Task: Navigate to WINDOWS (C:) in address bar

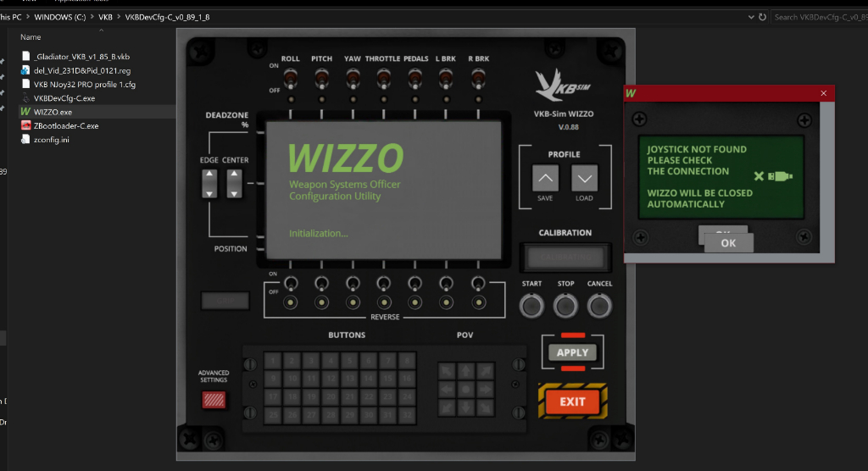Action: (x=60, y=17)
